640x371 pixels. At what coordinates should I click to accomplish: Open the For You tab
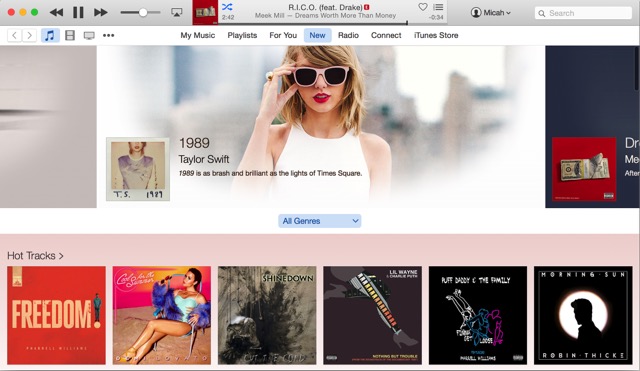point(283,36)
